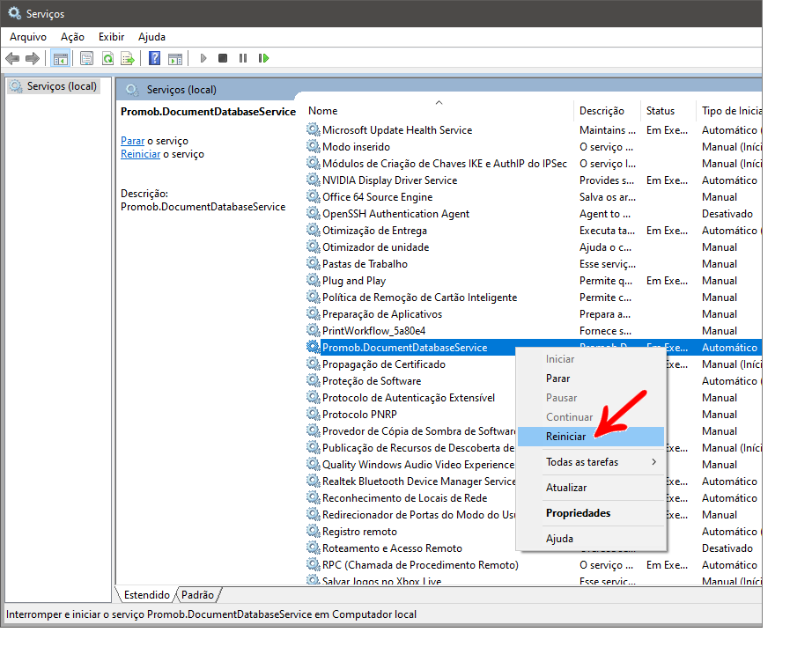Select the Pastas de Trabalho service
The image size is (812, 669).
(x=534, y=264)
